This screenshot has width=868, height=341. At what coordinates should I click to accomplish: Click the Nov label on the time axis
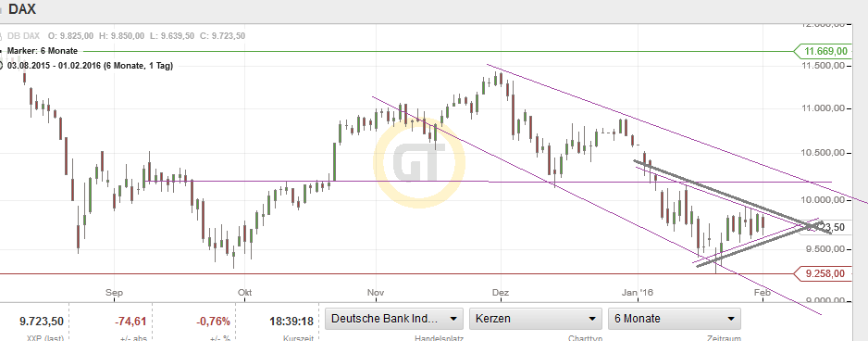pos(376,292)
